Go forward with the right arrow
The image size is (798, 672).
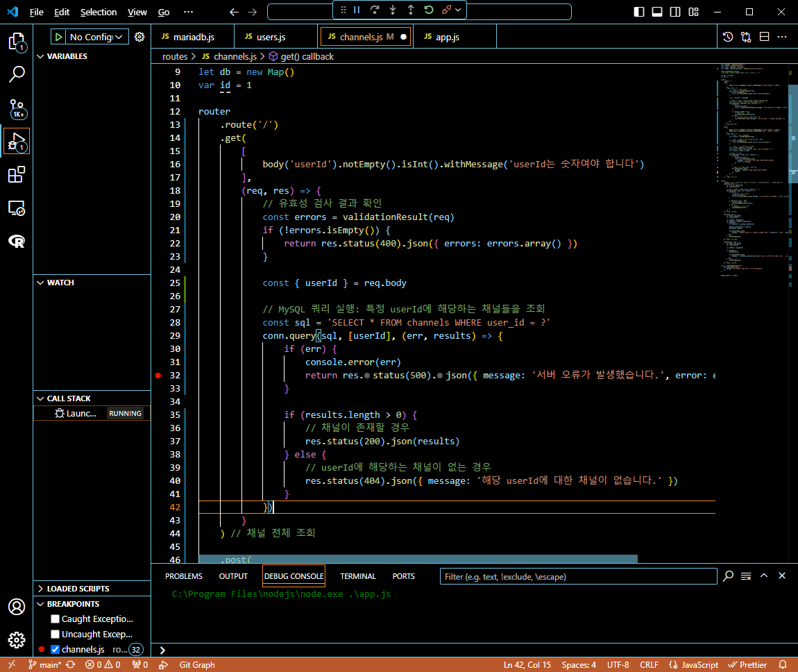[x=253, y=12]
